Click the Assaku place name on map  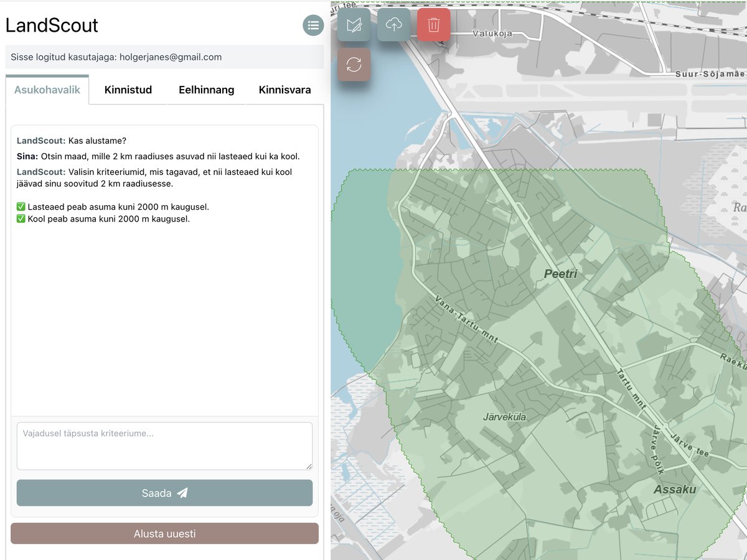(675, 490)
